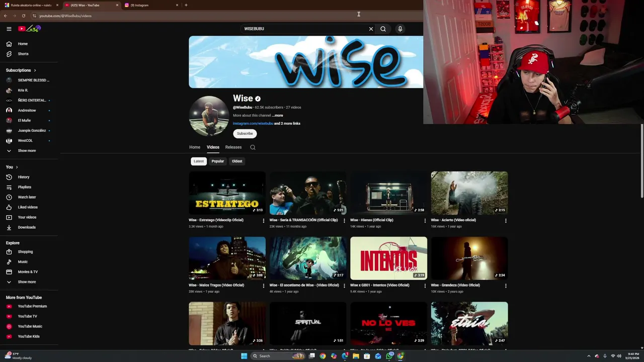Reload the page in the browser
The height and width of the screenshot is (362, 644).
click(x=23, y=16)
